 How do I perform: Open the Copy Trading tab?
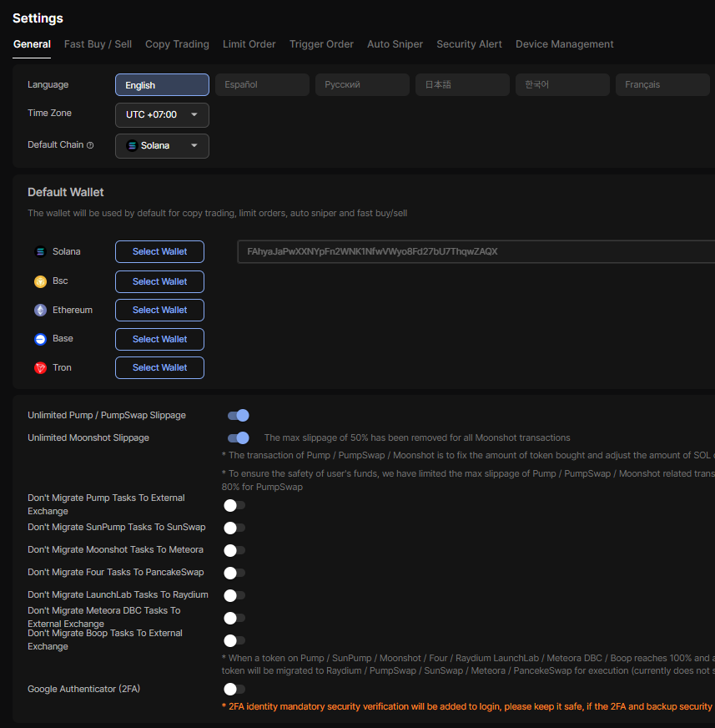[177, 44]
